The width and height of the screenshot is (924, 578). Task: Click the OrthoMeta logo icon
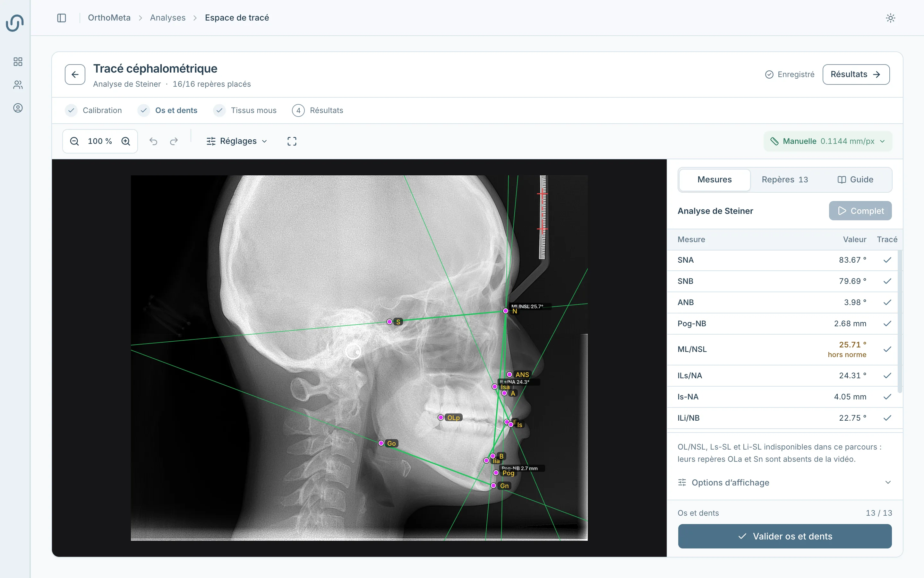pyautogui.click(x=15, y=22)
